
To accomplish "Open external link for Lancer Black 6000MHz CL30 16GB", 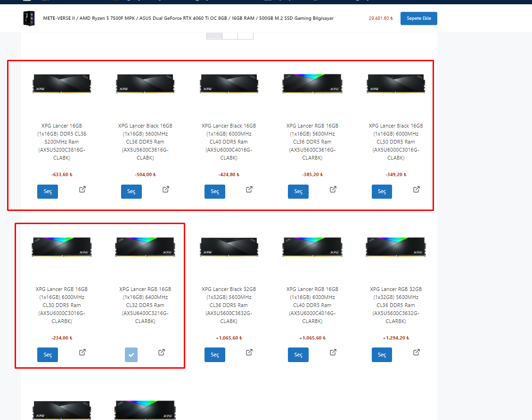I will click(x=417, y=189).
